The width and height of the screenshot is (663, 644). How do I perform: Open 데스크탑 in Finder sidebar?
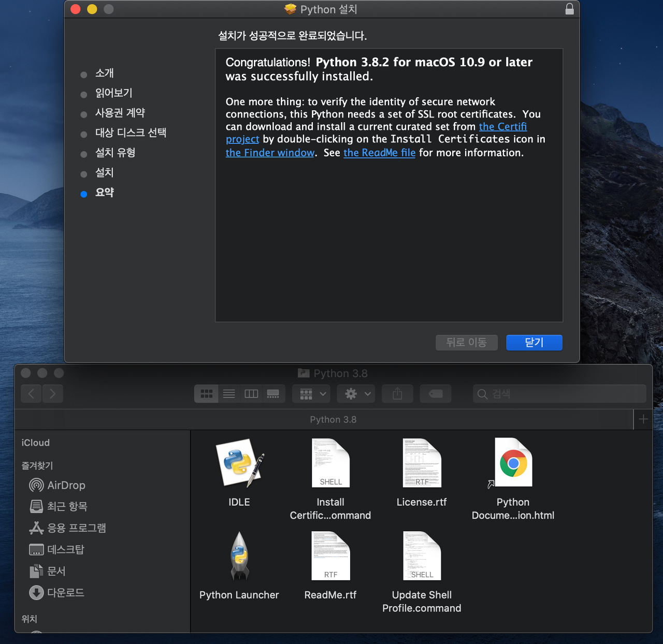coord(56,549)
